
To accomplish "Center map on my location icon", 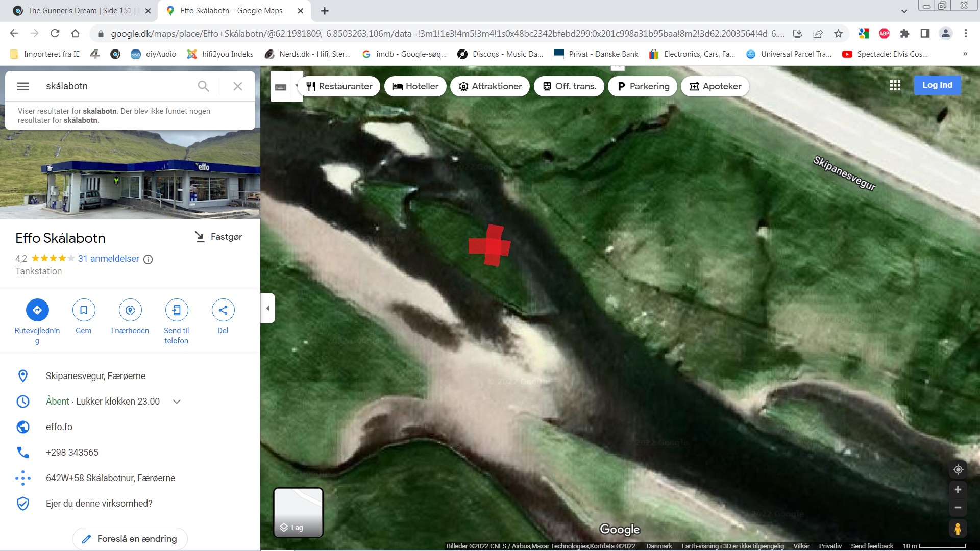I will pos(958,469).
